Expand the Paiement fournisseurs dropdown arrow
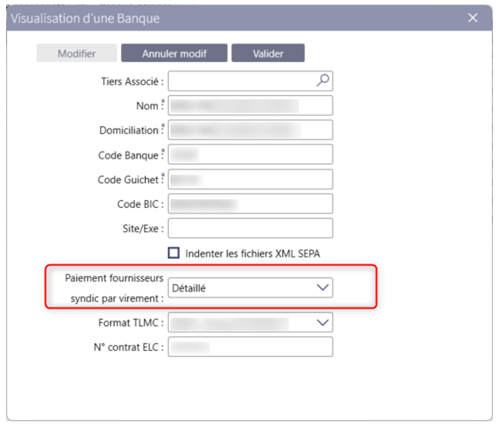This screenshot has height=435, width=504. [322, 287]
